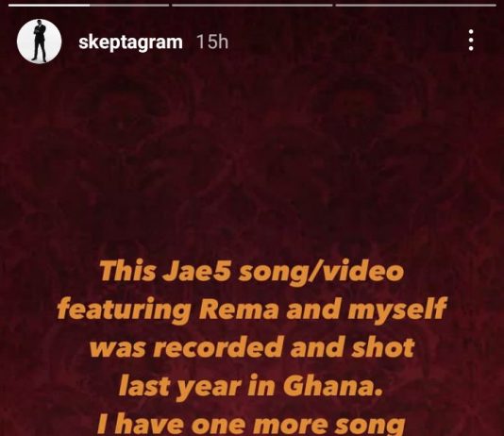Image resolution: width=504 pixels, height=436 pixels.
Task: Jump to the second story progress segment
Action: click(x=252, y=5)
